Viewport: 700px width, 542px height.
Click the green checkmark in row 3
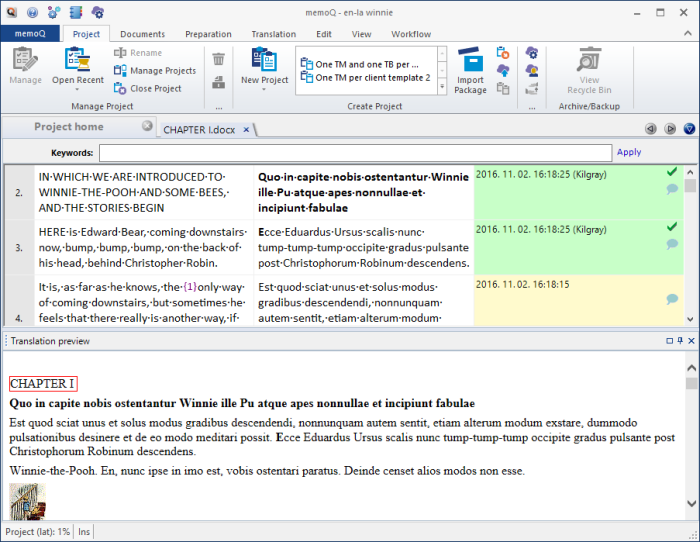[672, 228]
